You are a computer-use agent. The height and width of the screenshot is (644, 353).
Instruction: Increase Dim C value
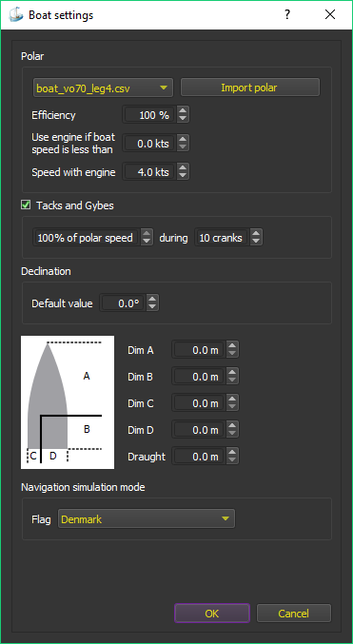tap(232, 399)
